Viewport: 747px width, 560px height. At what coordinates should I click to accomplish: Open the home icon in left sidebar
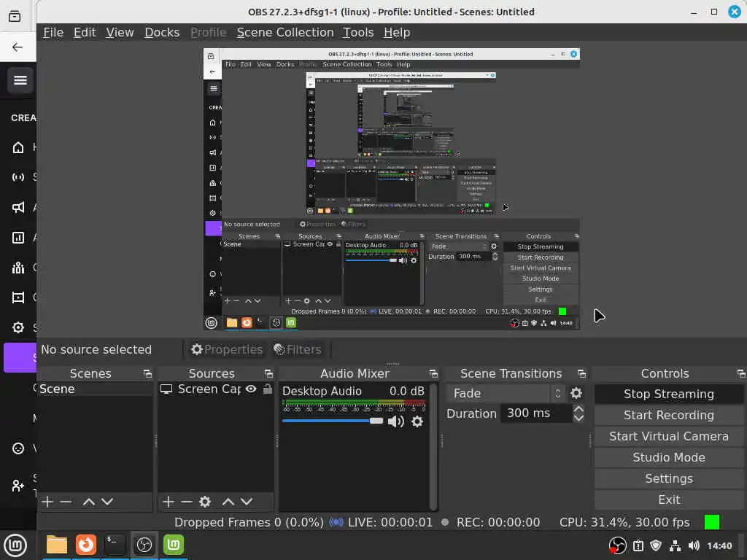point(18,147)
